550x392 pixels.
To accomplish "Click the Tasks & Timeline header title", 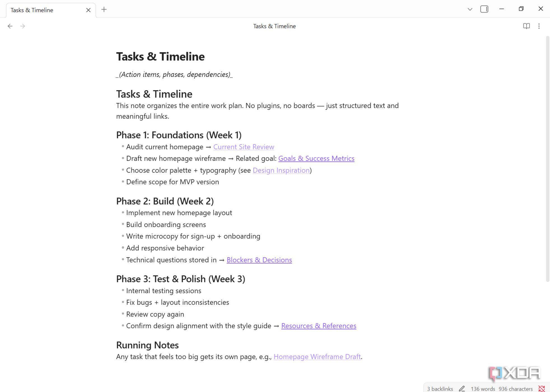I will [274, 26].
